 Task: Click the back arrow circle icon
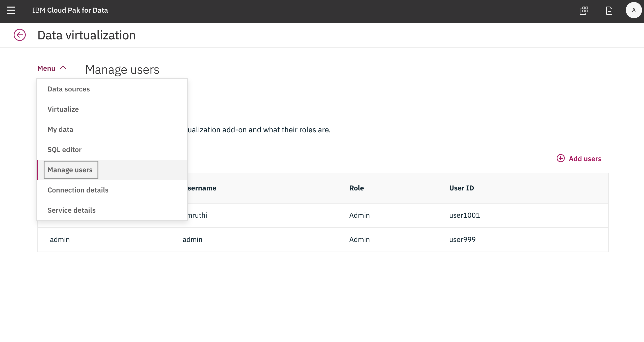click(20, 35)
